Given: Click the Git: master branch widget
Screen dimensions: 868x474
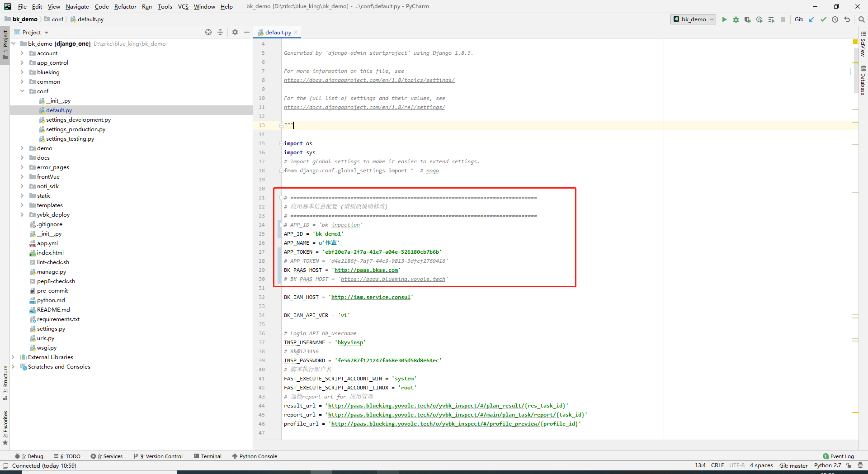Looking at the screenshot, I should tap(793, 465).
